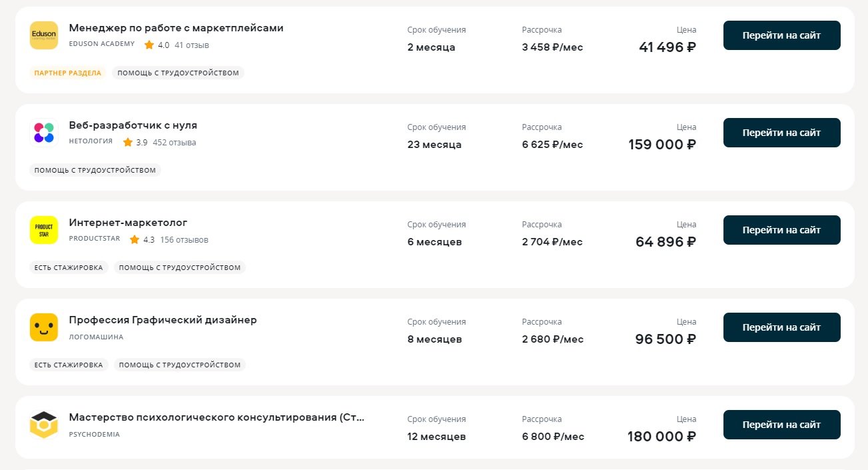The height and width of the screenshot is (470, 868).
Task: Click the Партнер раздела tag
Action: pos(67,73)
